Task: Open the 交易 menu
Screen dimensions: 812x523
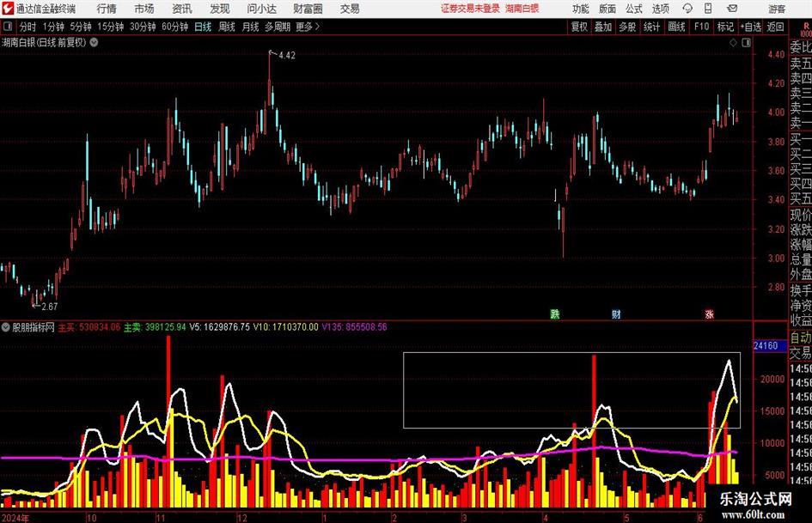Action: tap(350, 9)
